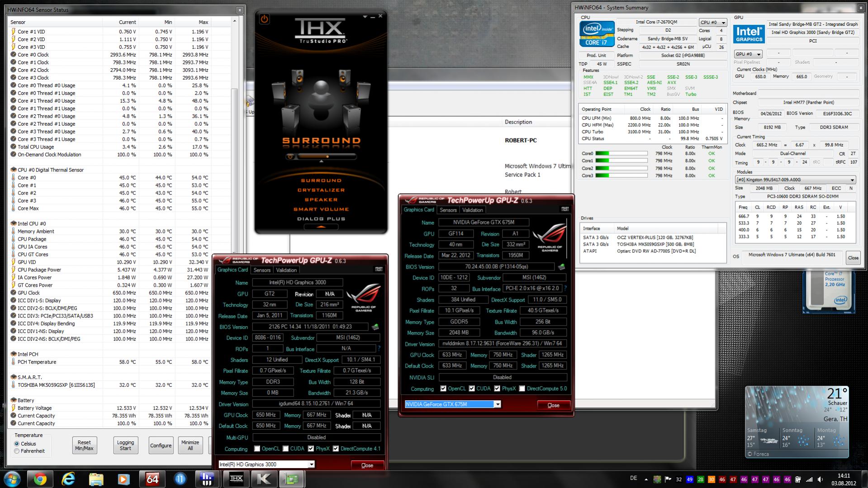Click the Current column header in Sensor Status
868x488 pixels.
[120, 22]
